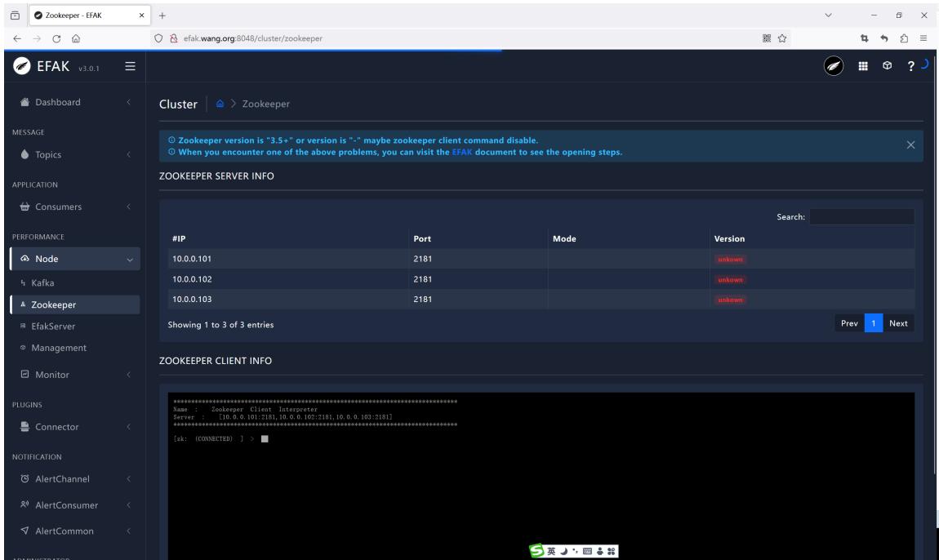Open browser extensions puzzle icon
This screenshot has height=560, width=939.
[x=904, y=38]
